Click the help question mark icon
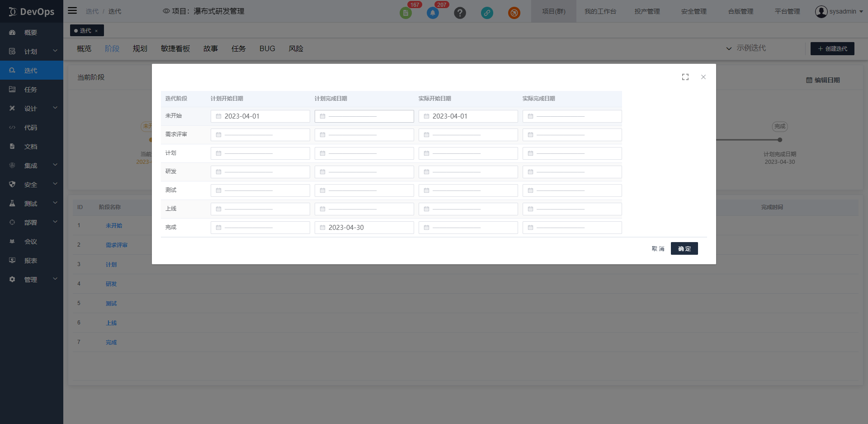The width and height of the screenshot is (868, 424). [x=460, y=13]
